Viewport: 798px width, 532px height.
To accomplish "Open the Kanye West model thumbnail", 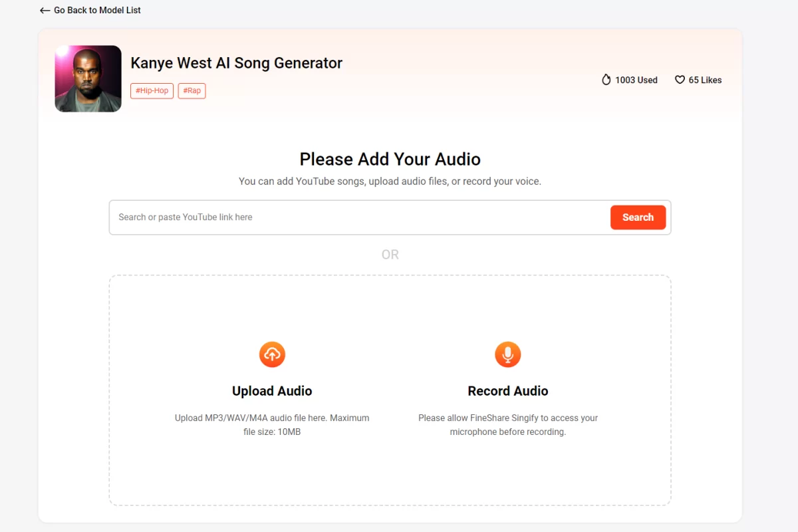I will (88, 78).
